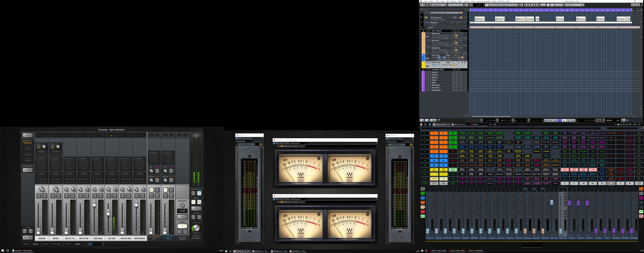Screen dimensions: 644x253
Task: Select the Mute X tool in Cubase toolbar
Action: click(502, 5)
